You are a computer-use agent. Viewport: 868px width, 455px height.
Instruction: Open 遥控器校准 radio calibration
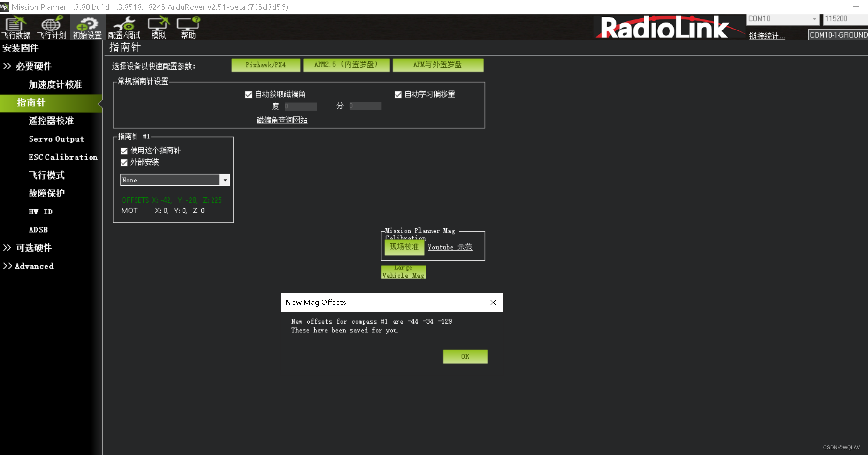click(51, 121)
